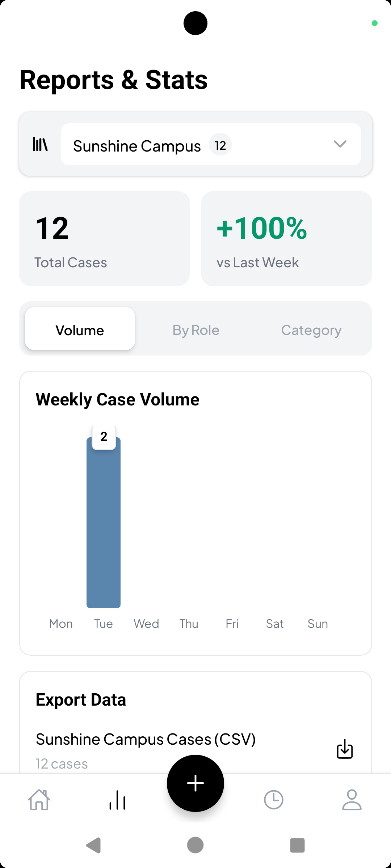Tap the camera cutout at top of screen
Screen dimensions: 391x868
(195, 23)
